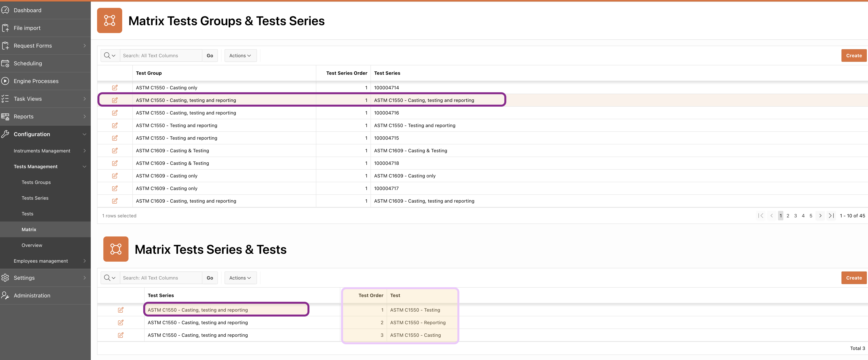Sort by the Test Series Order column header

pyautogui.click(x=346, y=73)
